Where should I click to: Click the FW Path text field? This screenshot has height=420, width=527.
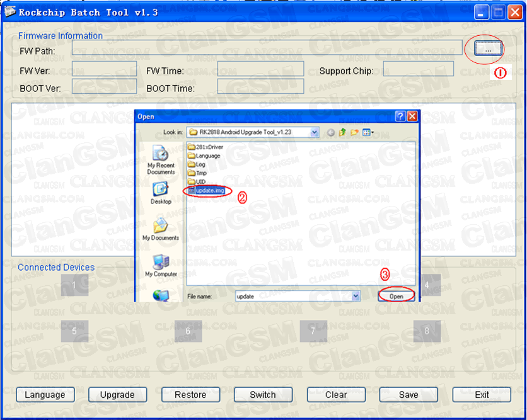point(267,47)
